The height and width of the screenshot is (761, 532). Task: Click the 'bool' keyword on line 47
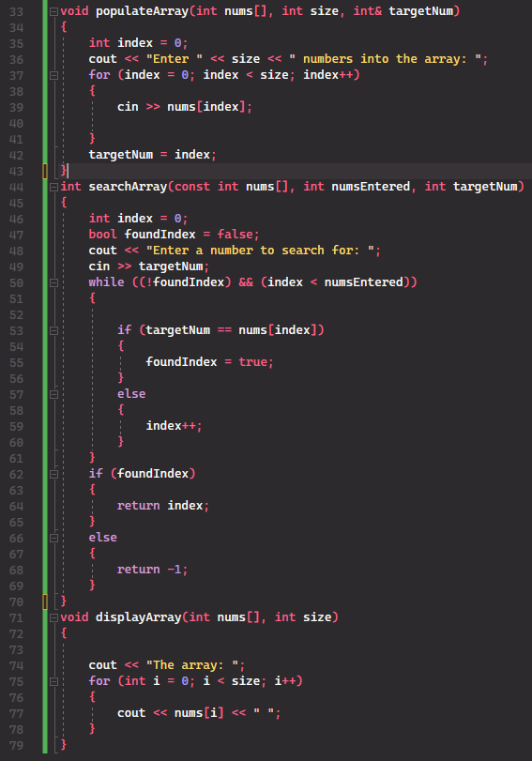(x=102, y=234)
